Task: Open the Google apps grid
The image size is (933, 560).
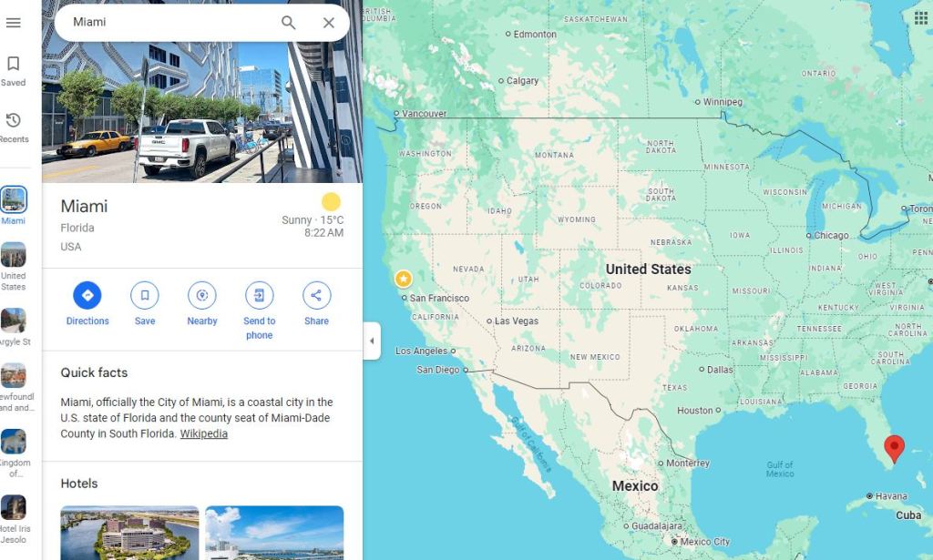Action: click(920, 18)
